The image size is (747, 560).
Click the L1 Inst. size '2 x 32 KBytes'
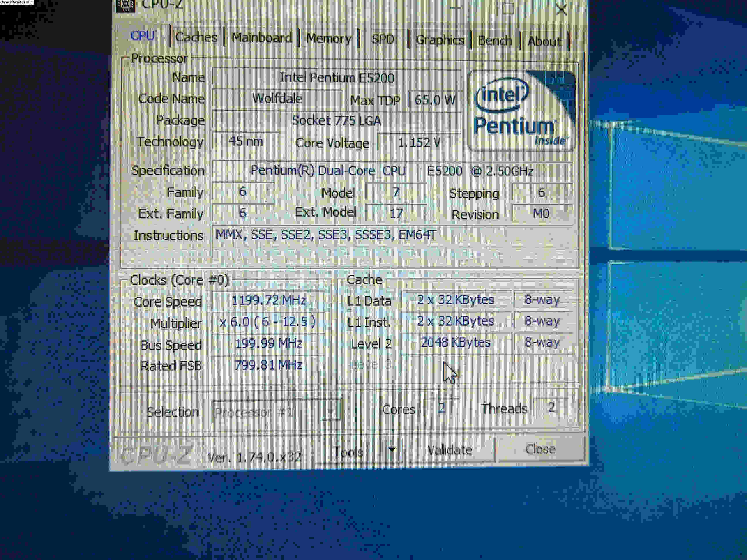coord(456,321)
